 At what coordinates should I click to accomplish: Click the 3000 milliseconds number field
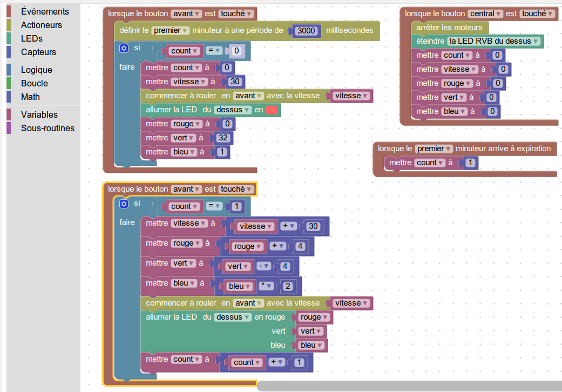tap(307, 31)
